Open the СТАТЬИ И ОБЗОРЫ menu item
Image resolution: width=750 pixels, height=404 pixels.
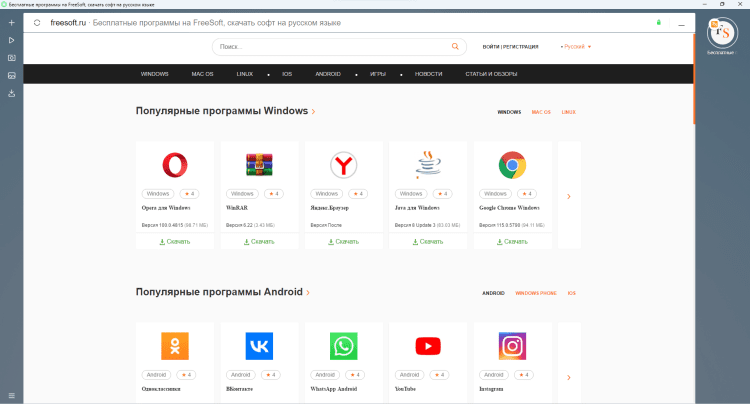click(x=491, y=74)
